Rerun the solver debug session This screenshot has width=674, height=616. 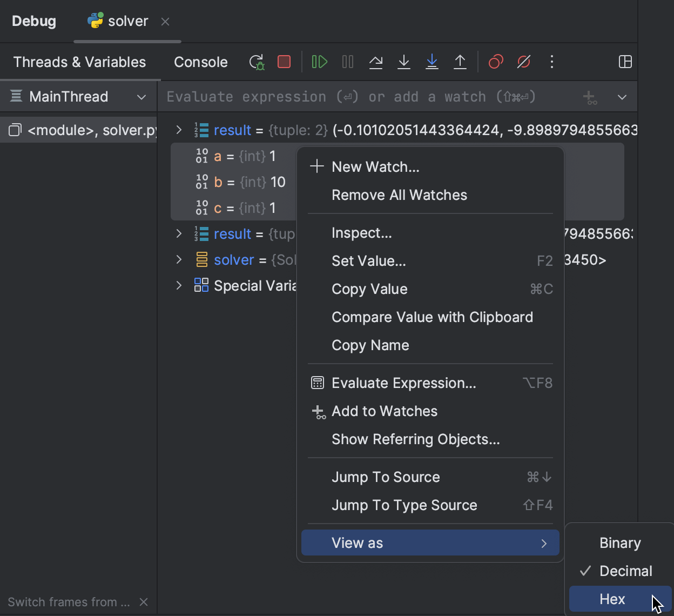point(257,62)
